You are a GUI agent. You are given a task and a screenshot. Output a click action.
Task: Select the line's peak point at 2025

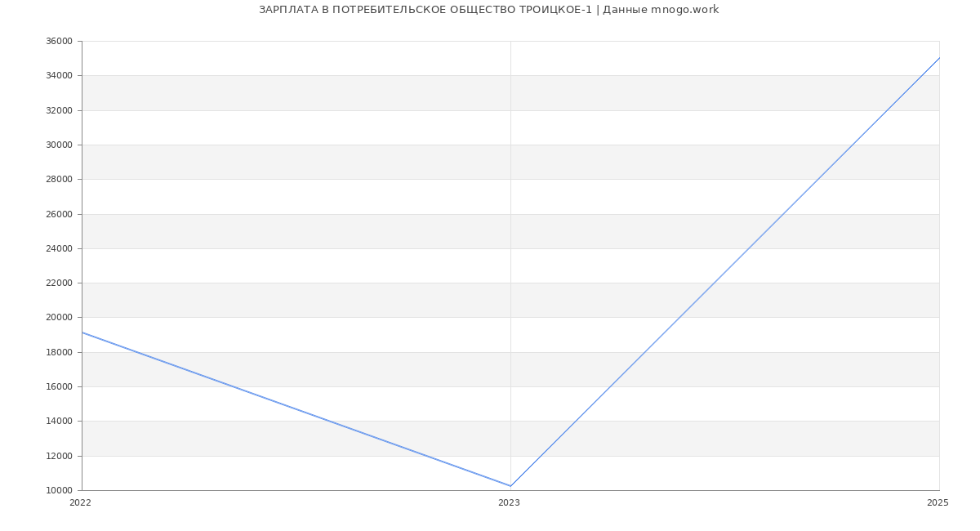pos(939,58)
